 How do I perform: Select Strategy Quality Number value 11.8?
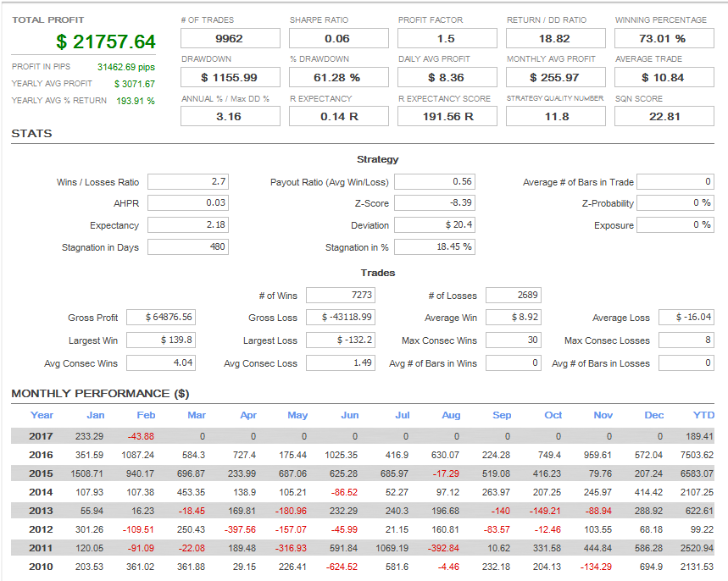pos(556,117)
